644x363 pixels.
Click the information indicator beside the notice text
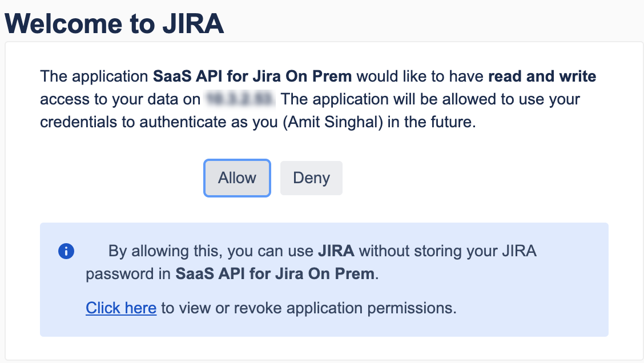tap(66, 251)
